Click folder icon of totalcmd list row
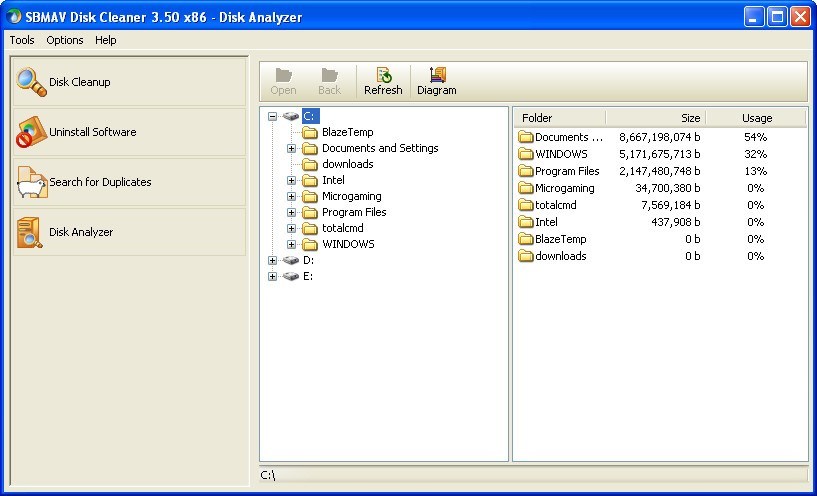Screen dimensions: 817x496 coord(526,205)
